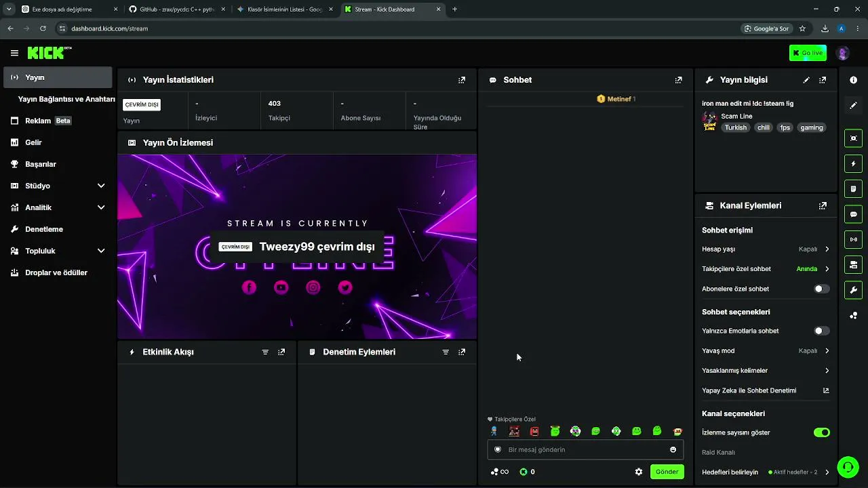The width and height of the screenshot is (868, 488).
Task: Click the stream offline preview image
Action: pyautogui.click(x=297, y=247)
